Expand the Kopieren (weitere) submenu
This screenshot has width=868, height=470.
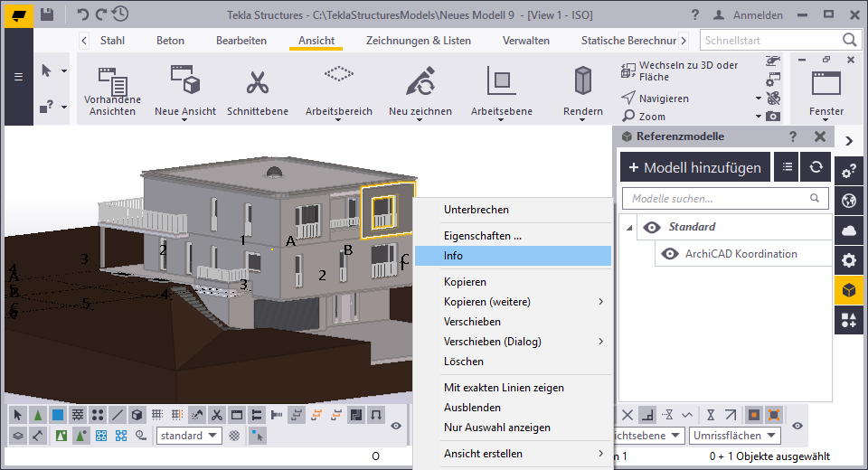coord(600,302)
